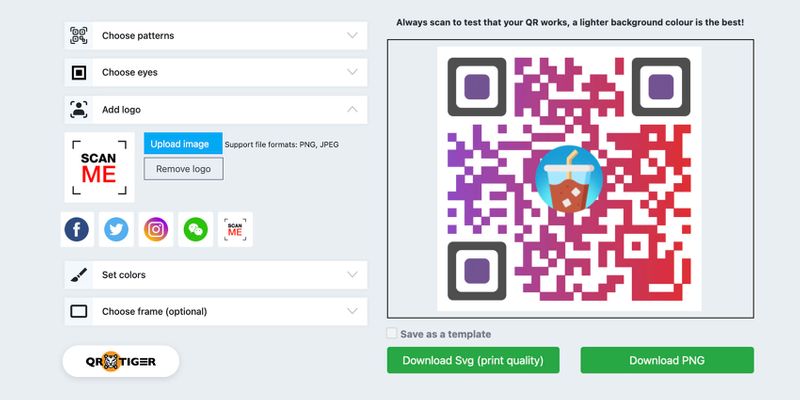Screen dimensions: 800x400
Task: Expand the Set colors section chevron
Action: (x=352, y=275)
